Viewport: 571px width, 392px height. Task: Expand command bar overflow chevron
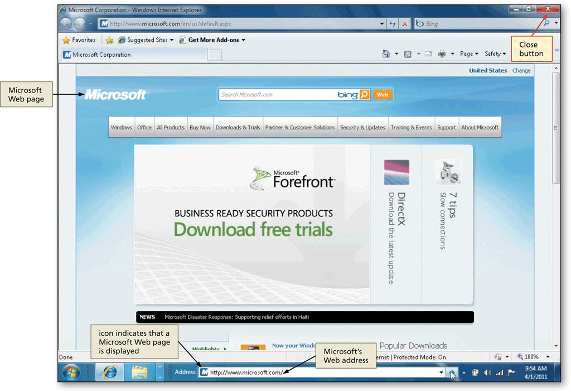tap(557, 50)
